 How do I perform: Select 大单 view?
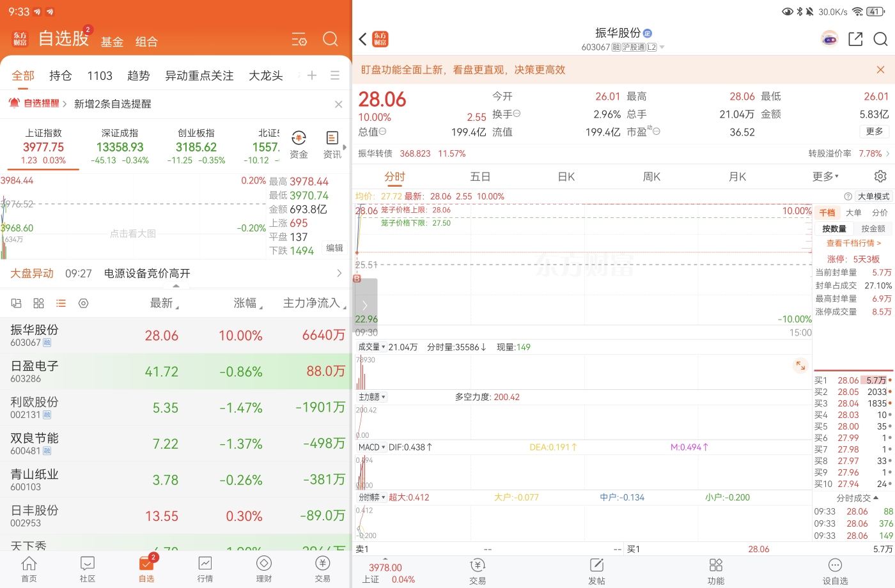tap(853, 213)
